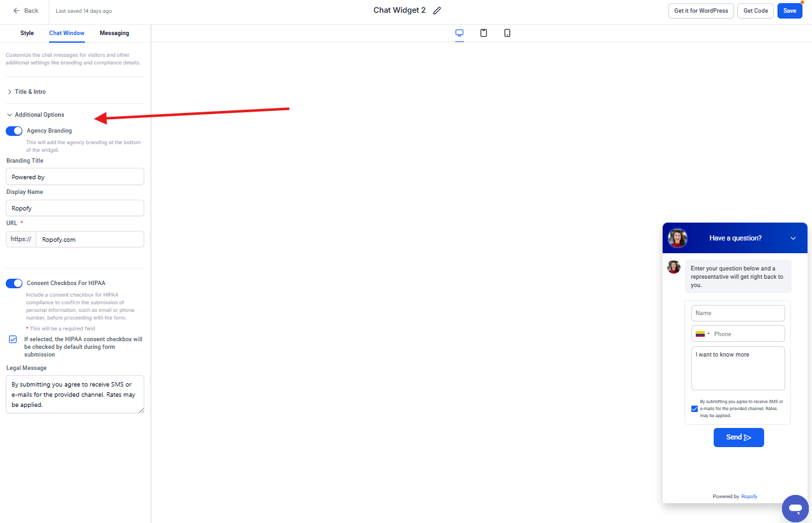812x523 pixels.
Task: Uncheck the SMS consent checkbox in preview
Action: coord(695,409)
